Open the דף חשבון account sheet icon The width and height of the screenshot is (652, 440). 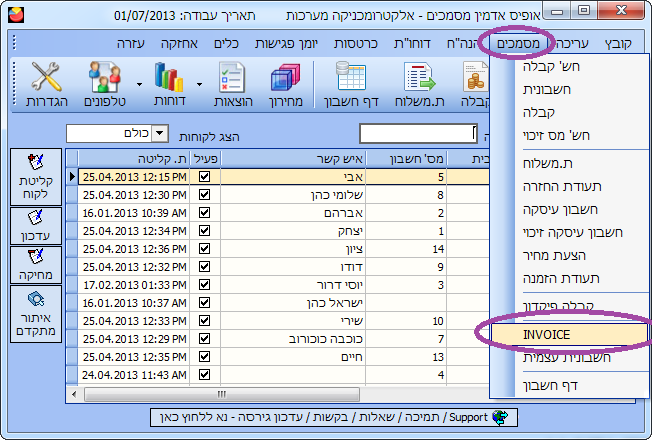[x=351, y=84]
